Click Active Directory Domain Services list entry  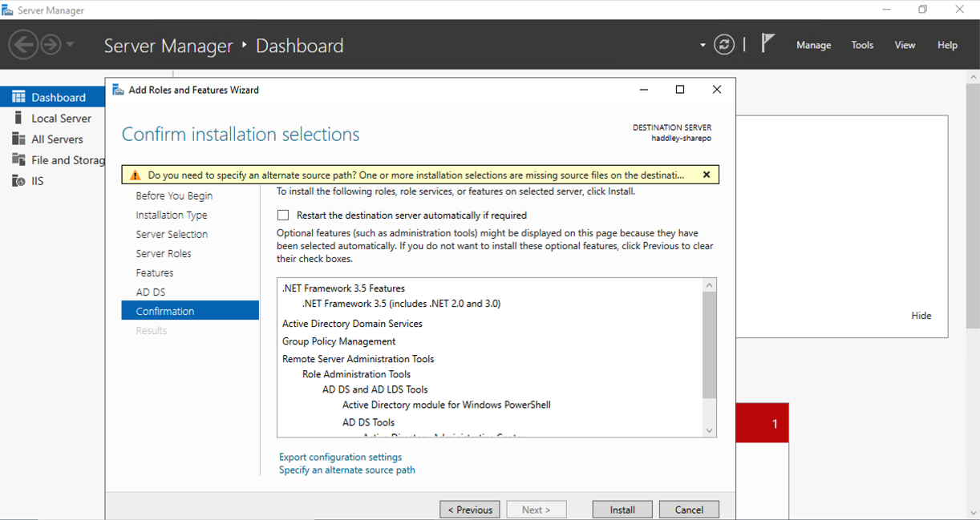tap(352, 324)
